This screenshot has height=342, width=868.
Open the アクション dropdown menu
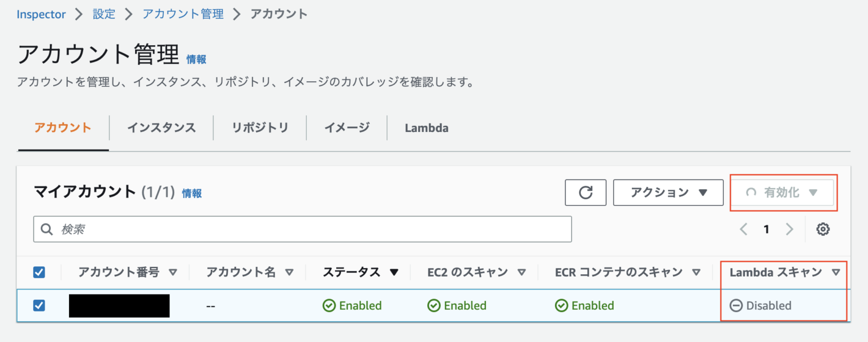tap(668, 192)
